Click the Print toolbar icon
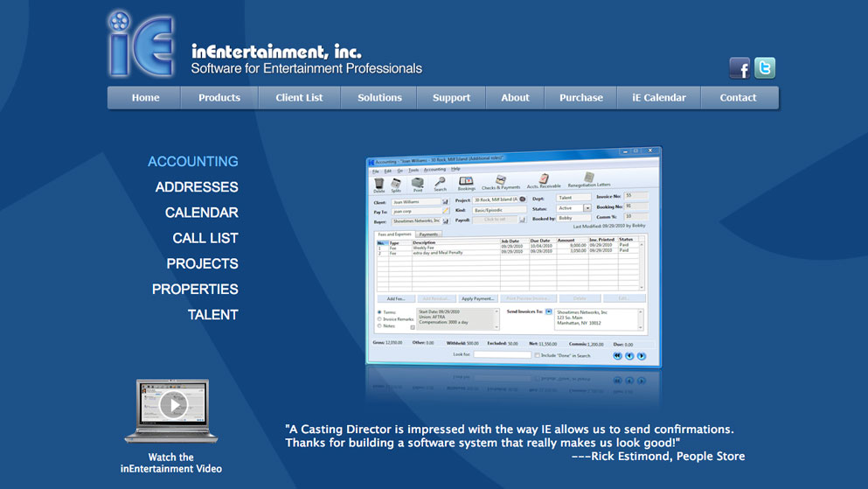868x489 pixels. point(418,184)
